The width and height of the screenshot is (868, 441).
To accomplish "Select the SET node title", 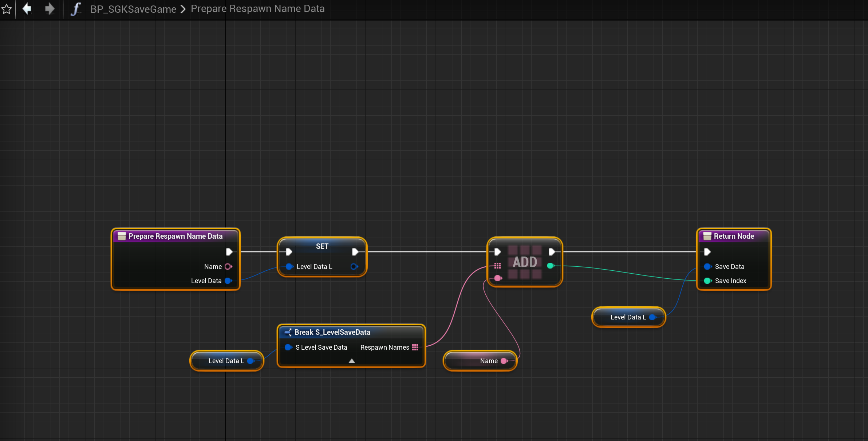I will [x=322, y=246].
